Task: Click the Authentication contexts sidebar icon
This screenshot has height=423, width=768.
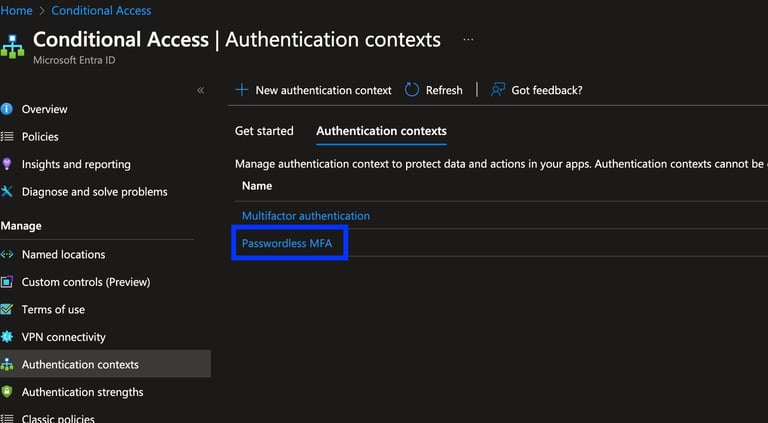Action: 6,364
